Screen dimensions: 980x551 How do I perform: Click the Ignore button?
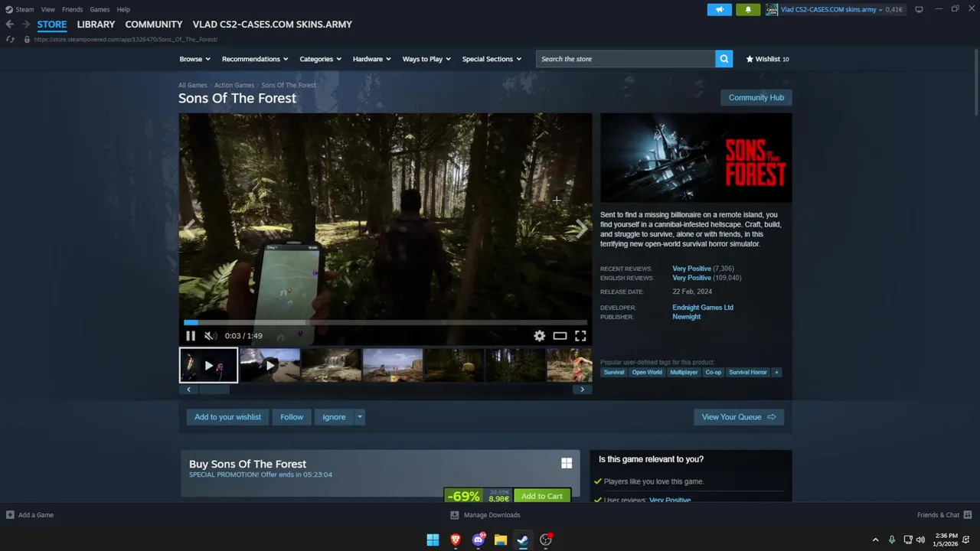tap(334, 417)
